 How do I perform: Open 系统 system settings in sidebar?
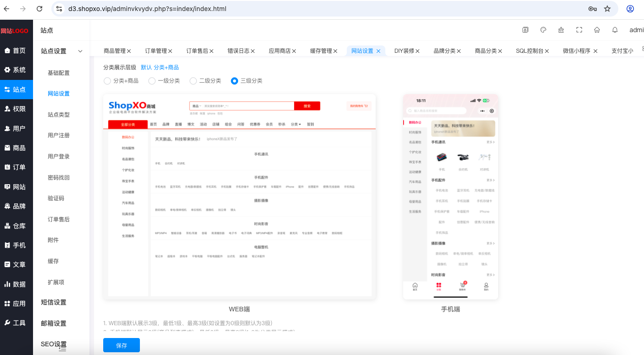click(16, 70)
